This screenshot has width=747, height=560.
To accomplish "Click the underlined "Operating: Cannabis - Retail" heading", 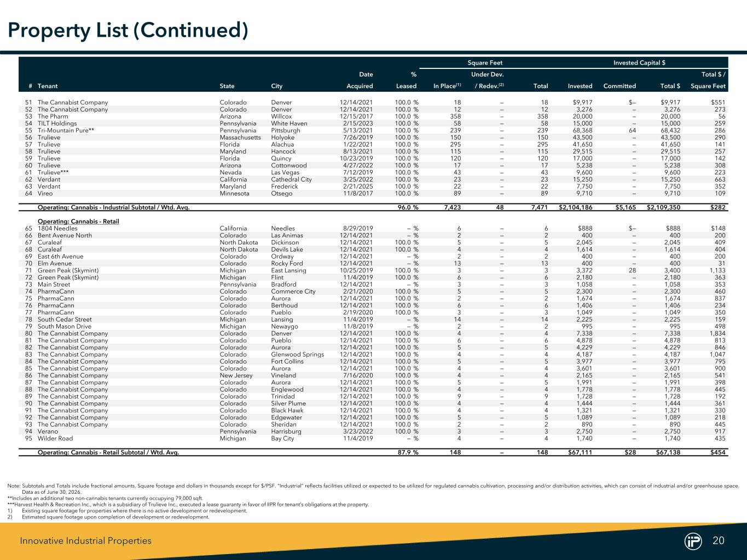I will [x=78, y=221].
